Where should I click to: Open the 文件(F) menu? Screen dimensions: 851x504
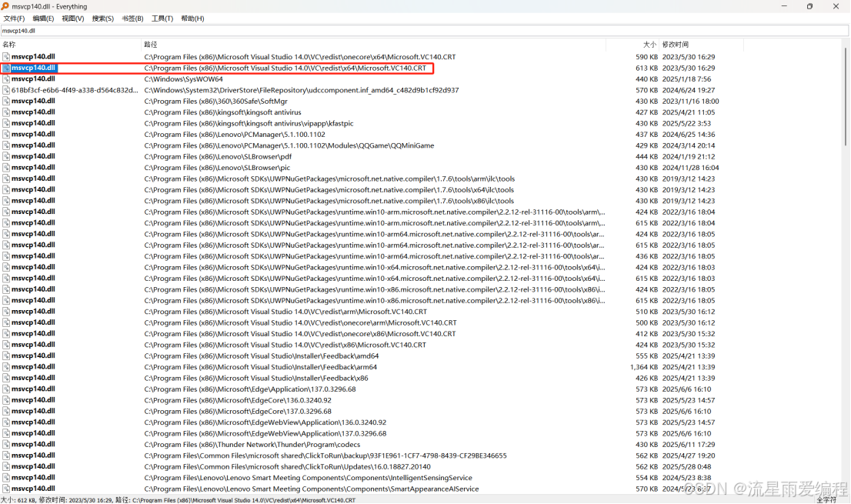pyautogui.click(x=14, y=18)
